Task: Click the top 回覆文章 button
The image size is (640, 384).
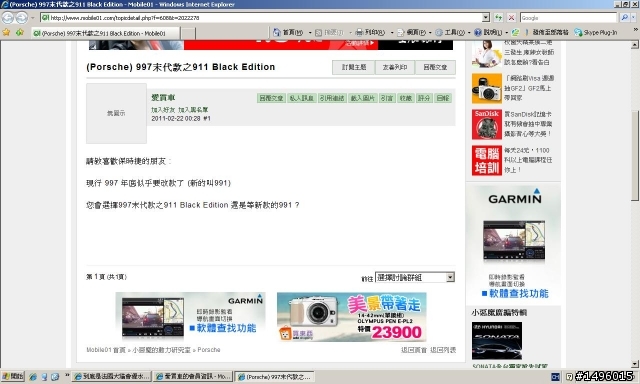Action: (435, 67)
